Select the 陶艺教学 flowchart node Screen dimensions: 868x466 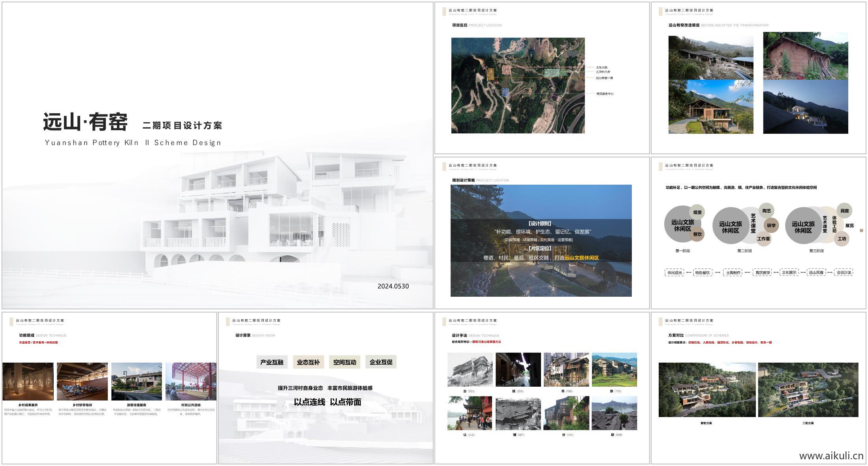click(x=763, y=272)
